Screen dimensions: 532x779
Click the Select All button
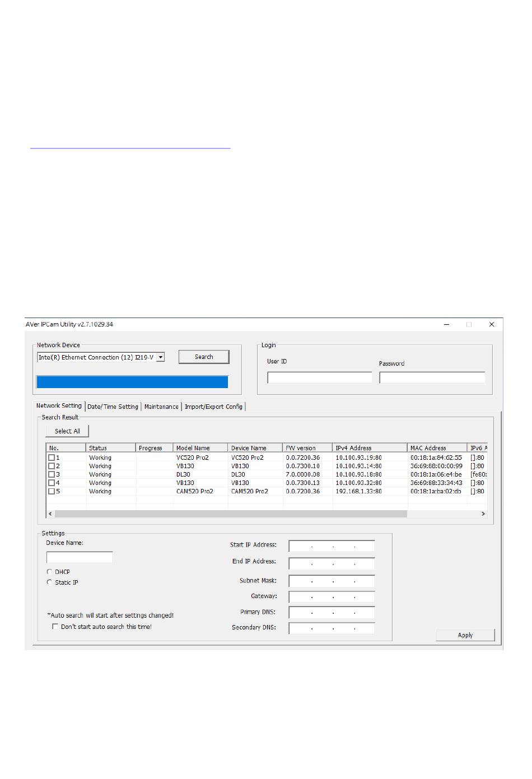67,431
